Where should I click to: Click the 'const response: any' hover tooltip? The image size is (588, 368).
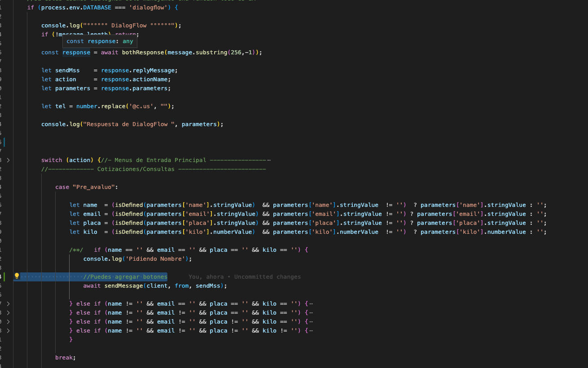[100, 41]
